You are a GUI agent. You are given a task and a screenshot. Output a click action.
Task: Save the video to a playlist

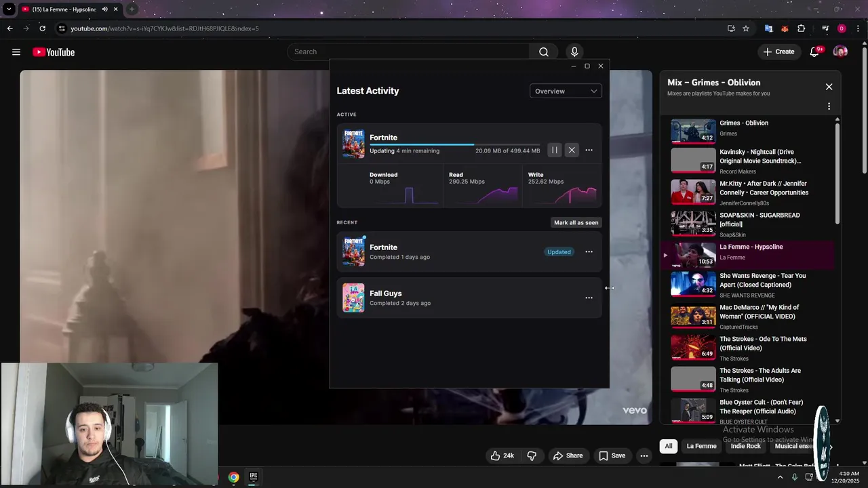pyautogui.click(x=612, y=455)
